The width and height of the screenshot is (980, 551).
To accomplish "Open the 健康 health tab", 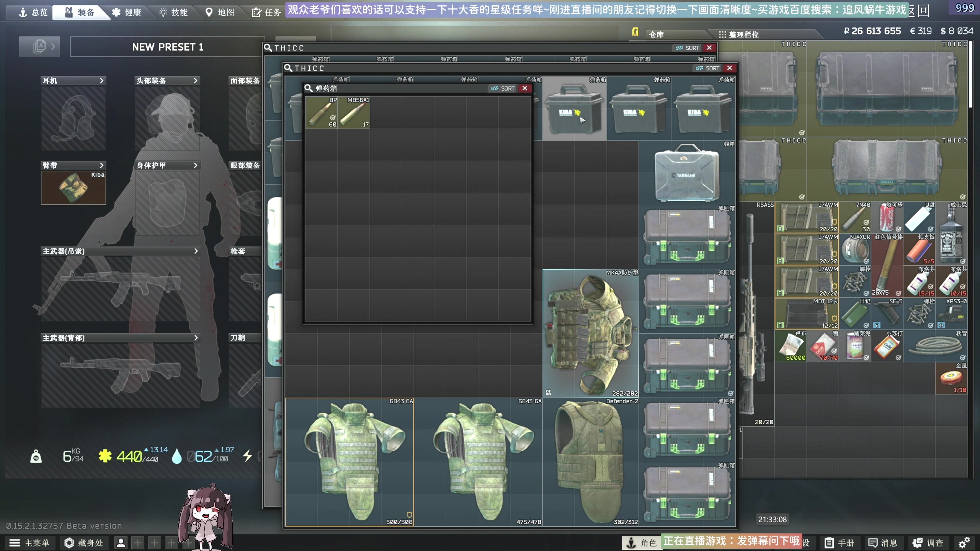I will 126,12.
